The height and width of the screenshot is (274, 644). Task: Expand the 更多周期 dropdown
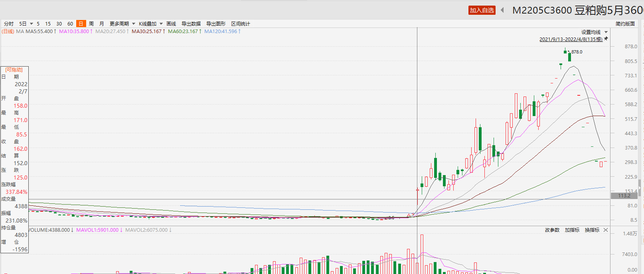pyautogui.click(x=134, y=24)
